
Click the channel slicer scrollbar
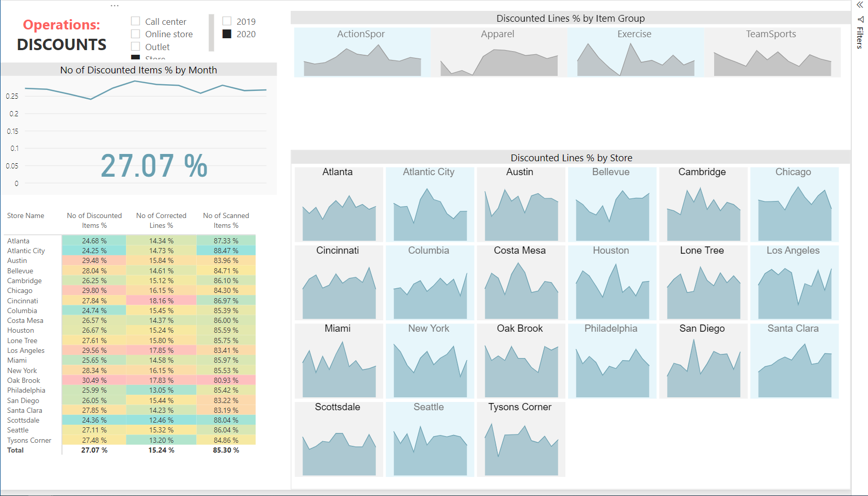(211, 33)
